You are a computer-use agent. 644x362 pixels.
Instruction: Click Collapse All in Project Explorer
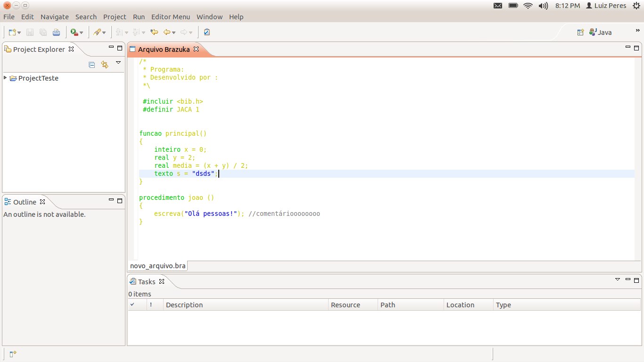[92, 65]
